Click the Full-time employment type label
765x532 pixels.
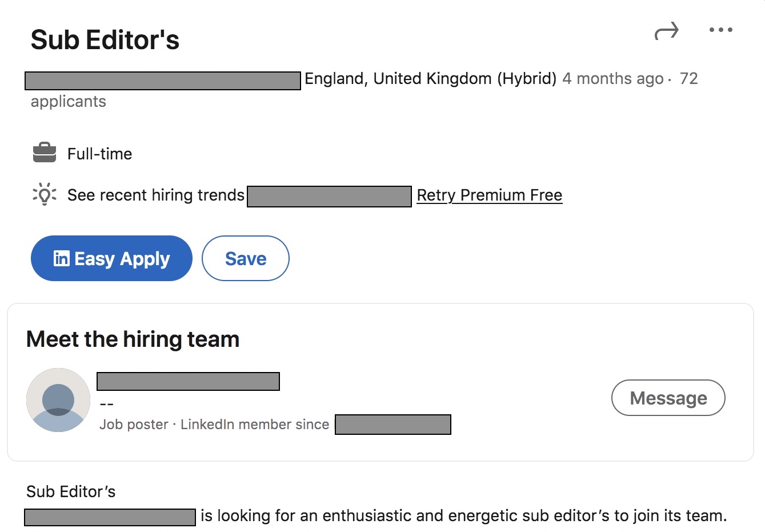click(x=99, y=154)
